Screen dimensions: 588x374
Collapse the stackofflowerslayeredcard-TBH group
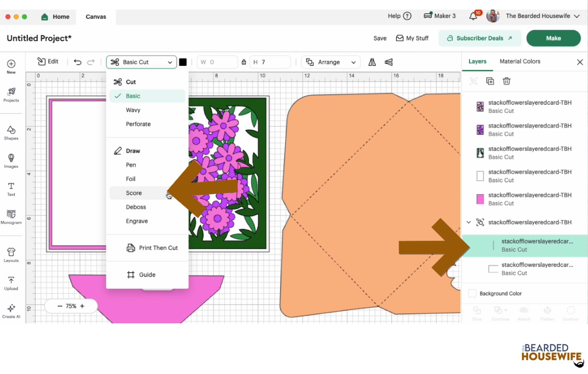pos(469,222)
